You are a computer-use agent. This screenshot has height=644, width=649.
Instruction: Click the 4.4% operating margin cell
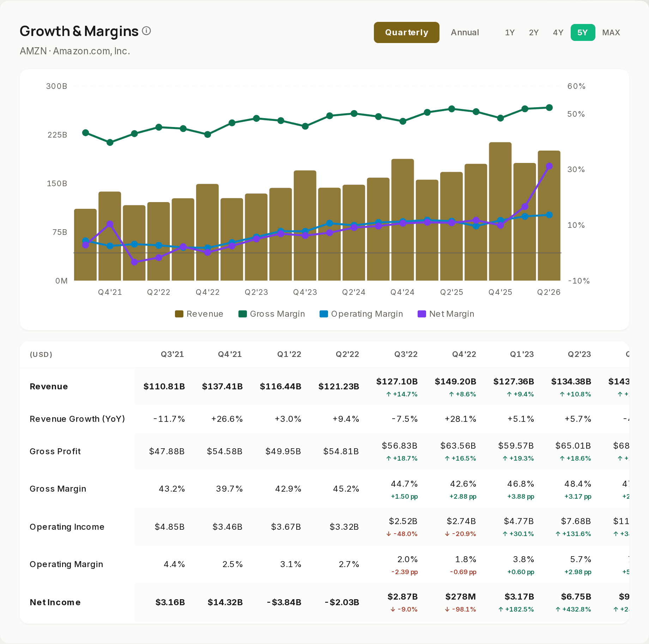[x=174, y=564]
